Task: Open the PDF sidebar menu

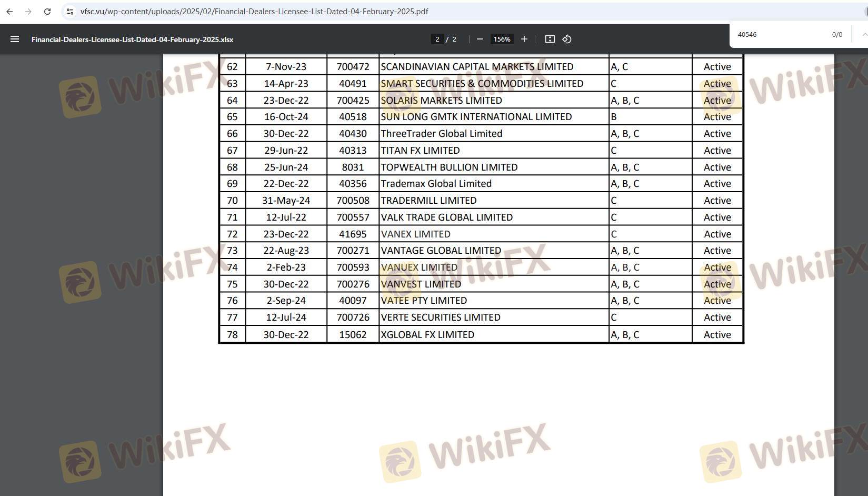Action: point(15,39)
